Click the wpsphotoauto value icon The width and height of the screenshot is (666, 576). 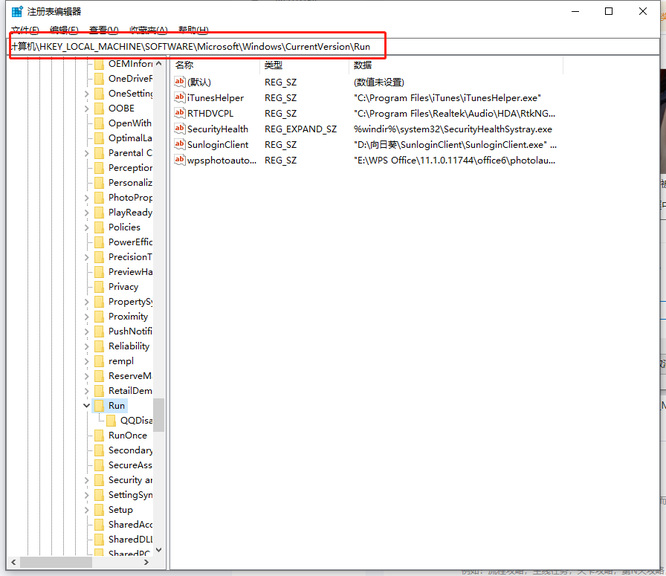click(180, 160)
